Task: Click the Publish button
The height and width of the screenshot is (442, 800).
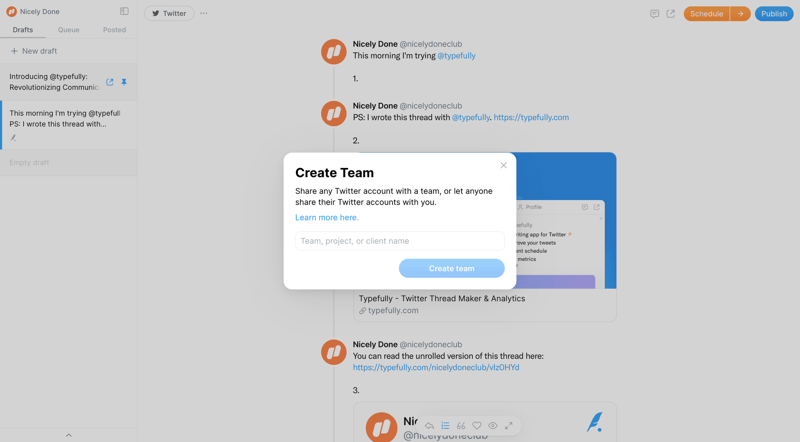Action: pyautogui.click(x=774, y=14)
